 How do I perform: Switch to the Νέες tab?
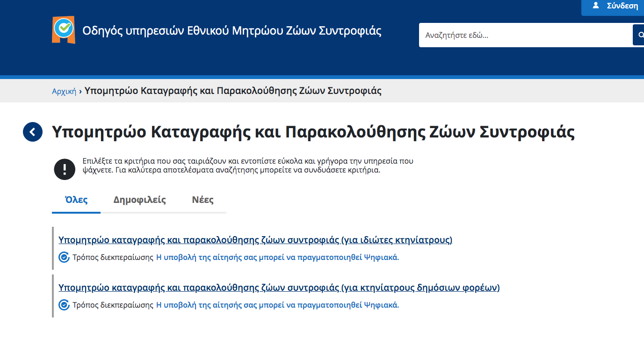pyautogui.click(x=203, y=200)
